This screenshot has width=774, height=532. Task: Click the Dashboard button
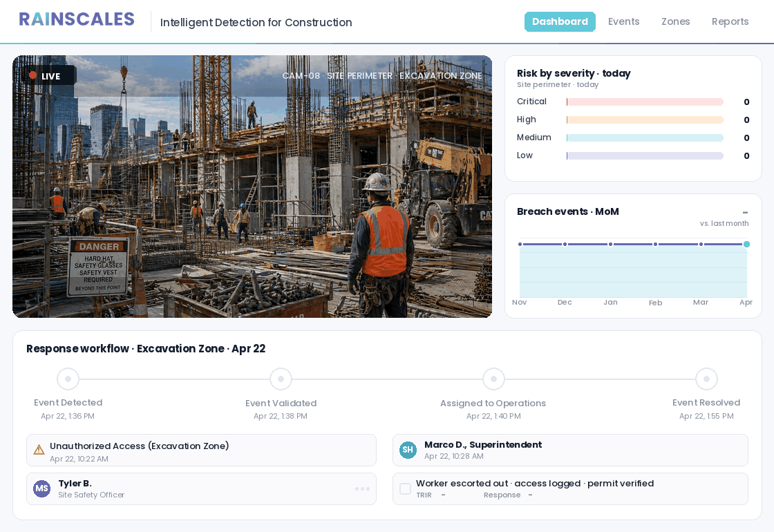(x=560, y=21)
